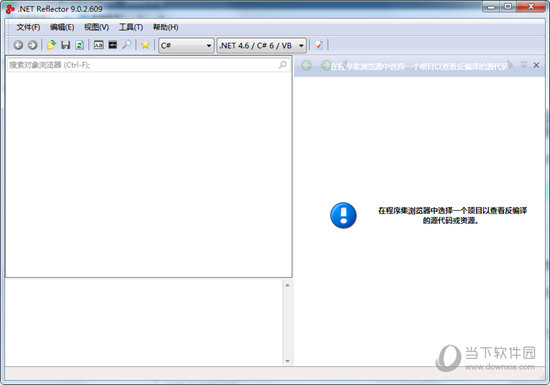Click the green Refresh icon
Image resolution: width=550 pixels, height=385 pixels.
pos(80,45)
